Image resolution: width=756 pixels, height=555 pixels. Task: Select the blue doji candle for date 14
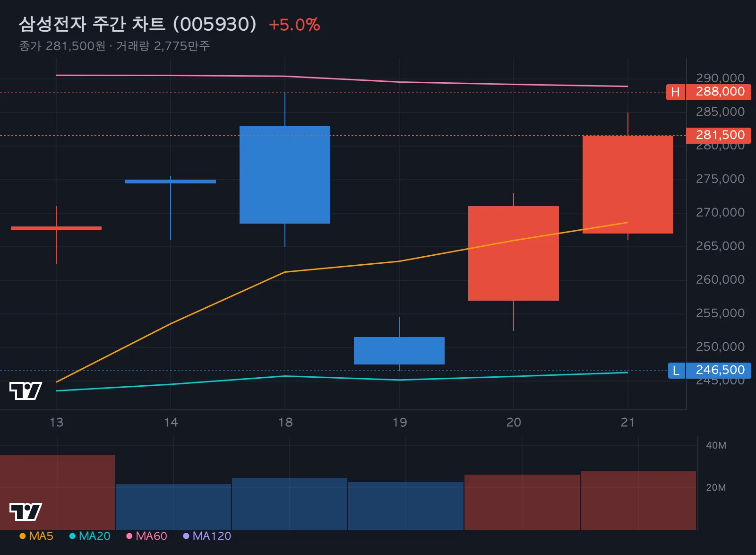click(171, 182)
